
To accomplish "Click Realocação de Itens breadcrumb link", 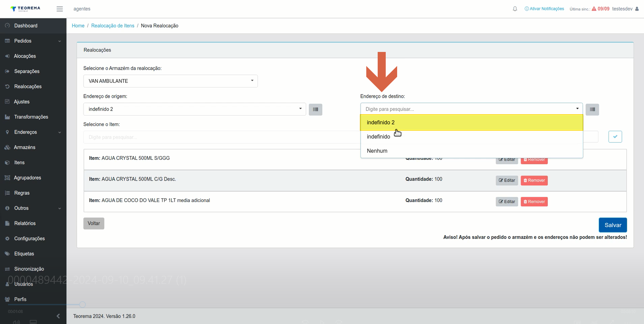I will click(113, 26).
